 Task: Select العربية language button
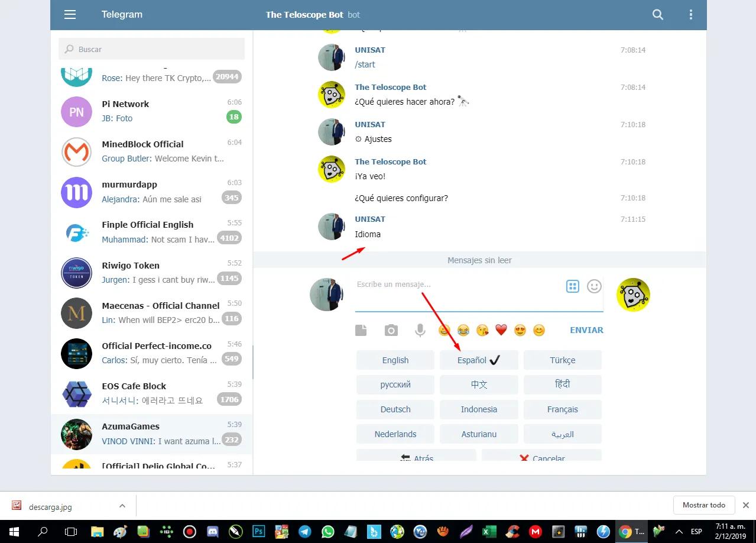pyautogui.click(x=563, y=434)
